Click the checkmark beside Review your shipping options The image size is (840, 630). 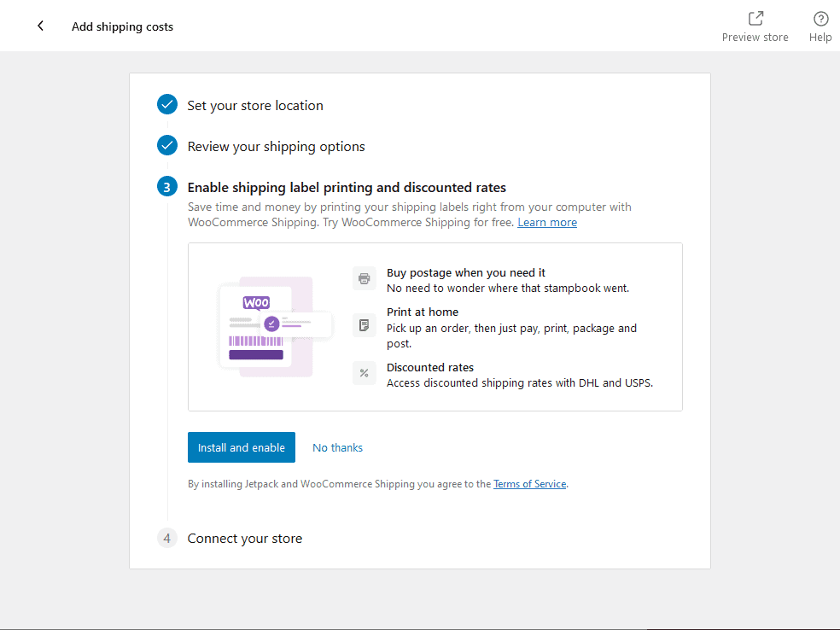click(x=167, y=145)
